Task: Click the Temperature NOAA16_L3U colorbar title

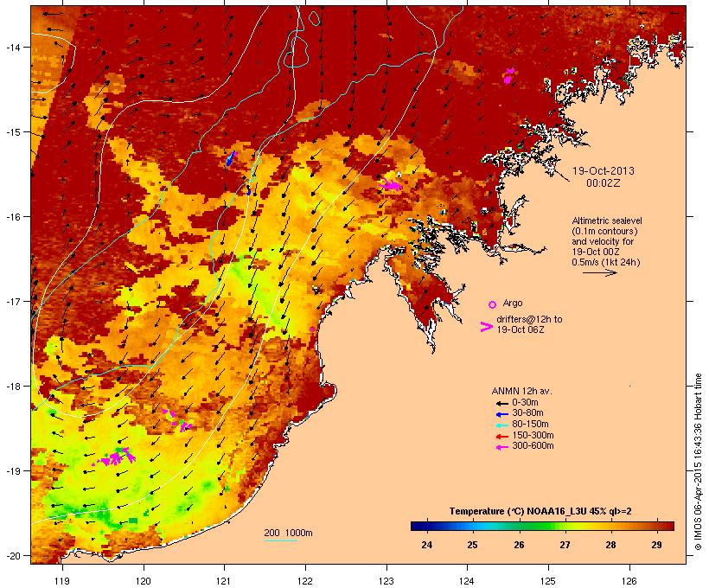Action: (540, 511)
